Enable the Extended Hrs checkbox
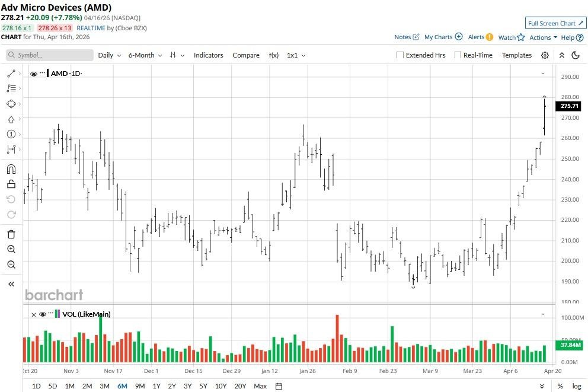The height and width of the screenshot is (392, 588). [x=400, y=55]
